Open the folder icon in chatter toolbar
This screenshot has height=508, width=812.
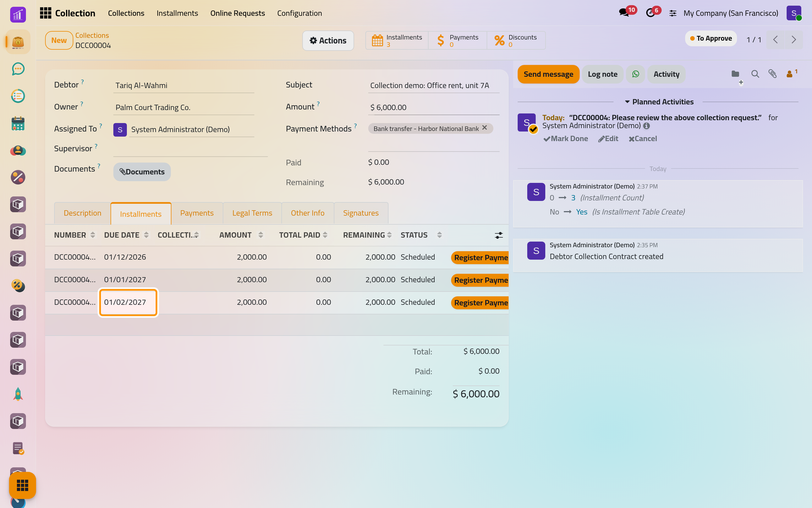(735, 74)
